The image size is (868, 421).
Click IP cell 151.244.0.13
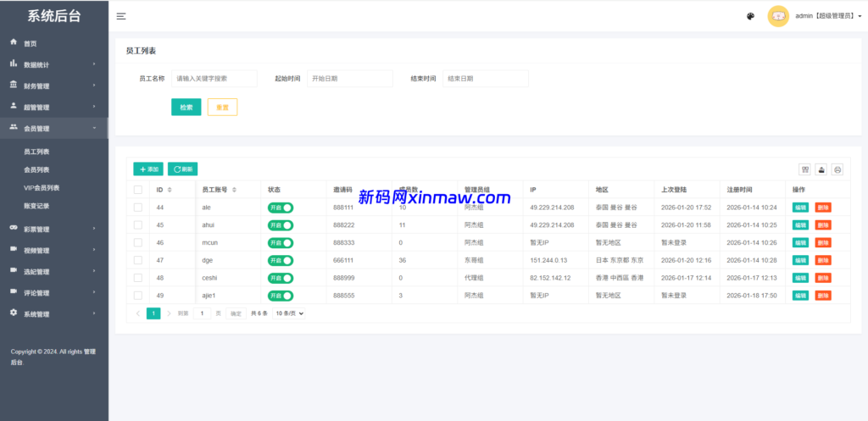click(548, 261)
